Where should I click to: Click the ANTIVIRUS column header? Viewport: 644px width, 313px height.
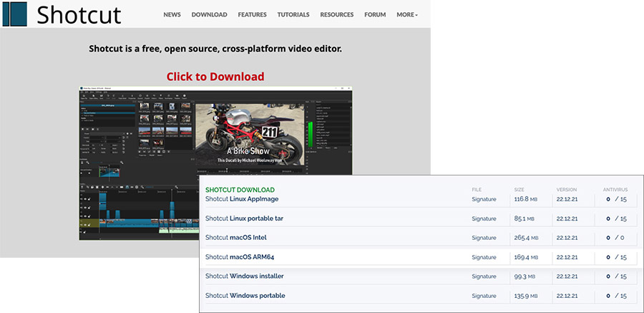click(615, 190)
